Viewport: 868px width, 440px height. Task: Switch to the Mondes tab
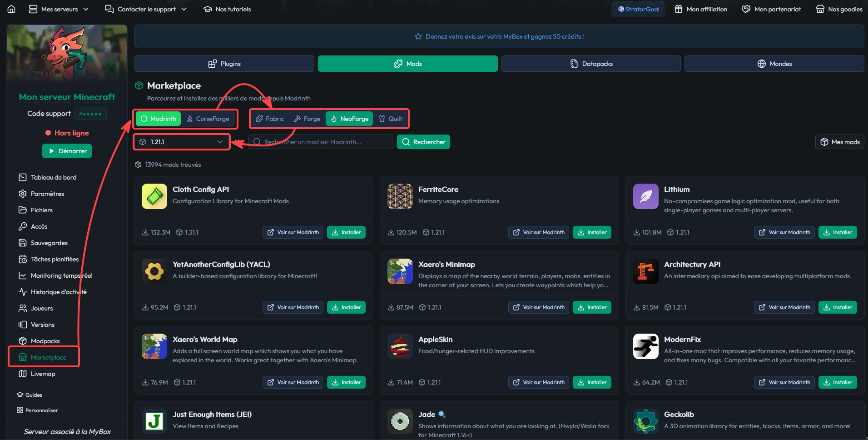pos(774,64)
